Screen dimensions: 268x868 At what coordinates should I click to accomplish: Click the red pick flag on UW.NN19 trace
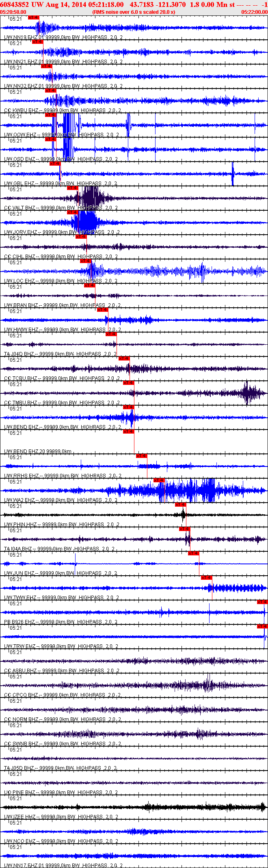click(x=34, y=17)
